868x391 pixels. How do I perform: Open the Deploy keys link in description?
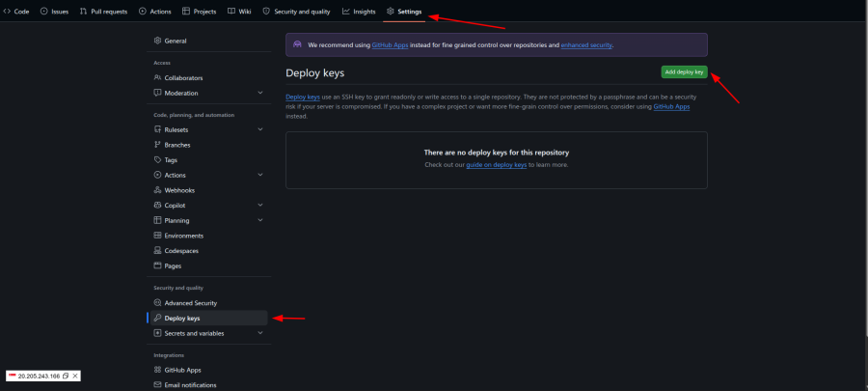coord(303,97)
